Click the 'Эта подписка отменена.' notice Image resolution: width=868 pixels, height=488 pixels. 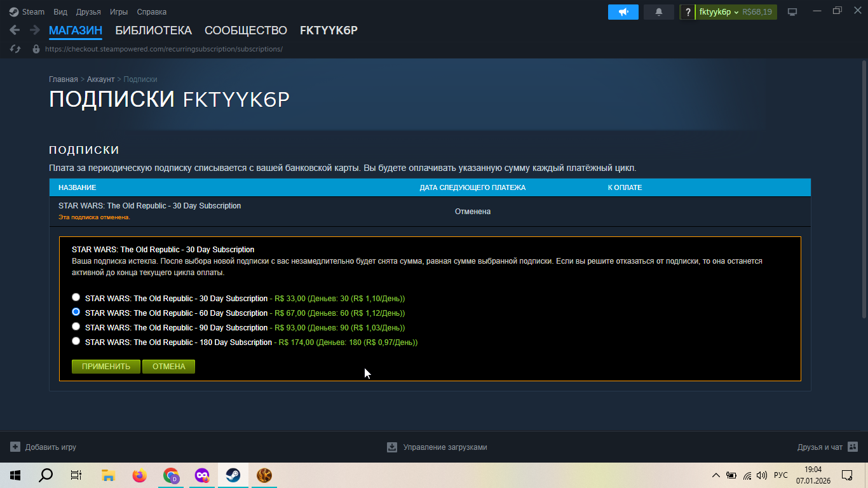coord(94,217)
